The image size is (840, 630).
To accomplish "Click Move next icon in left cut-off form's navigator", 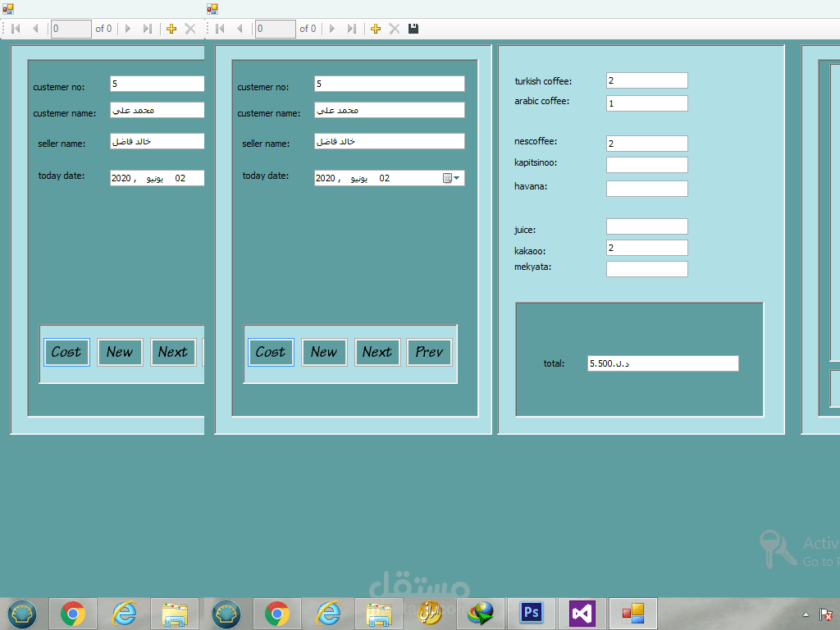I will [127, 29].
